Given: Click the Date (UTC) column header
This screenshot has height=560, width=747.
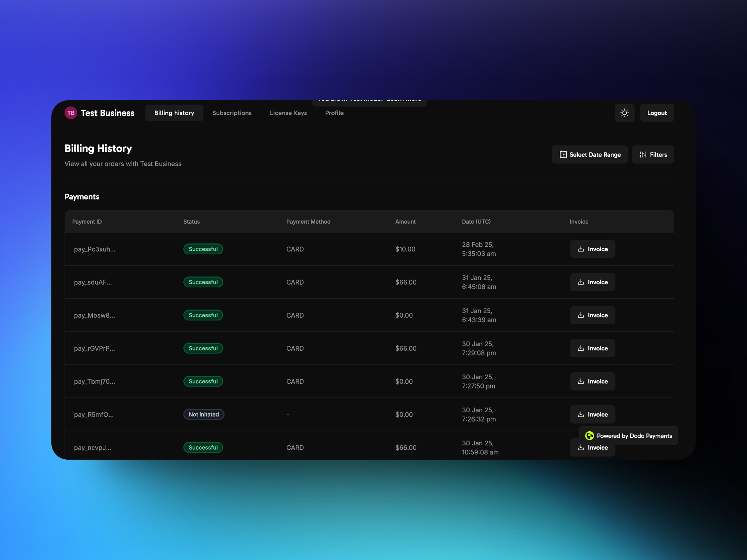Looking at the screenshot, I should pyautogui.click(x=476, y=222).
